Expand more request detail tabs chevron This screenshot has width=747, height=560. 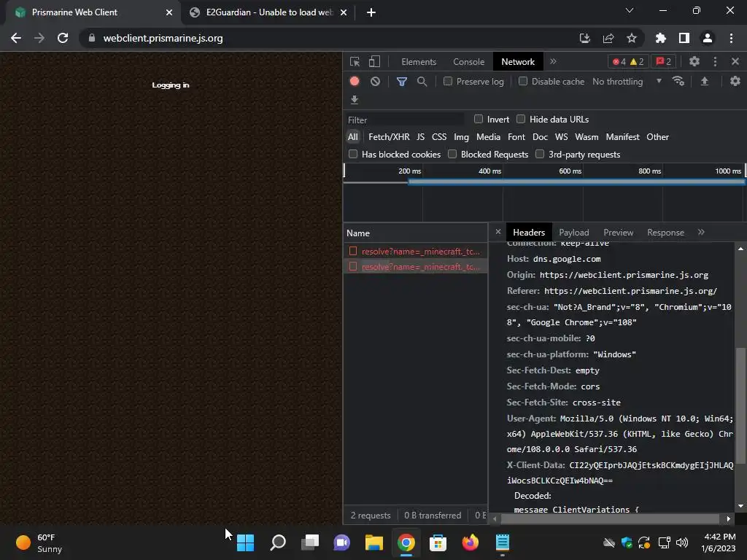pos(701,233)
